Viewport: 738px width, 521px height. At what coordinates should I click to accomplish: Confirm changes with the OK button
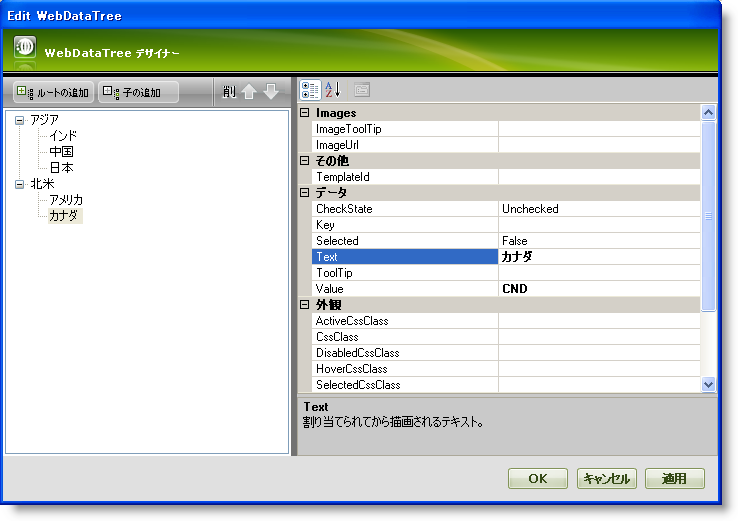click(537, 479)
